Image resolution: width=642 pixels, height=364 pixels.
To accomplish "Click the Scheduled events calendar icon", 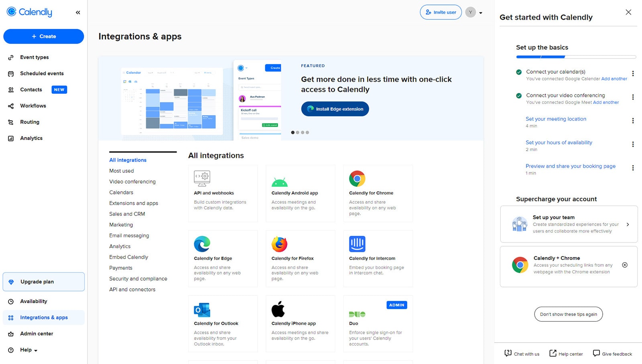I will point(11,74).
